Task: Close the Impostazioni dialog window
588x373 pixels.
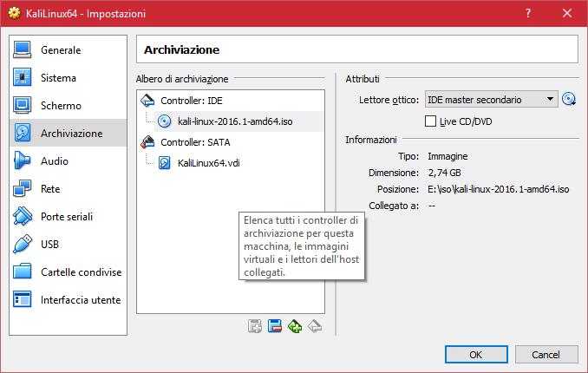Action: [567, 14]
